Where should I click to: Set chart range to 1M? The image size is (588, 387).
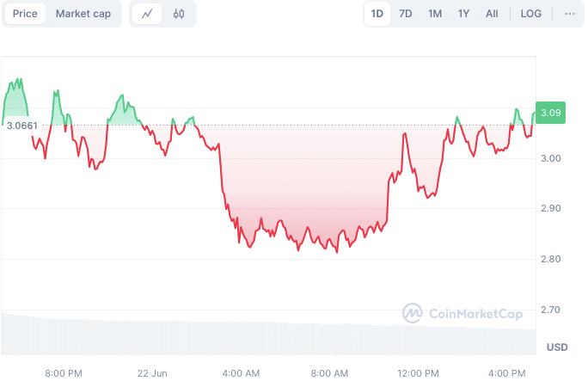coord(435,14)
